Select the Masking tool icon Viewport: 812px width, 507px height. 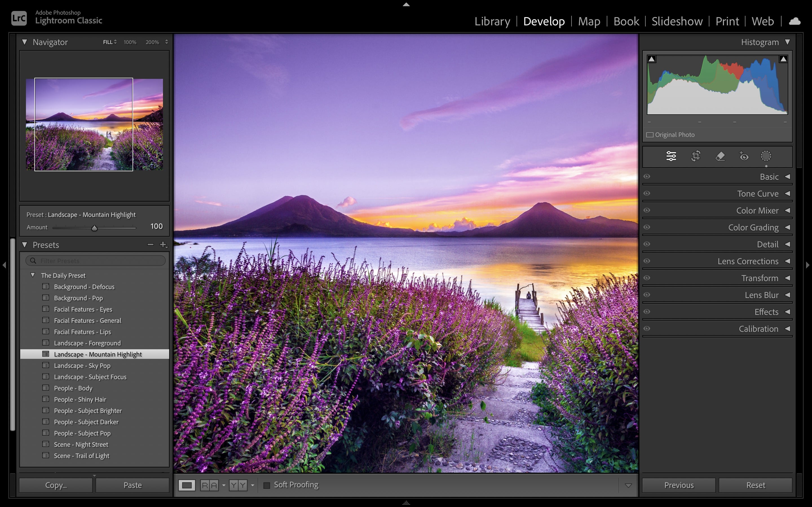[766, 156]
